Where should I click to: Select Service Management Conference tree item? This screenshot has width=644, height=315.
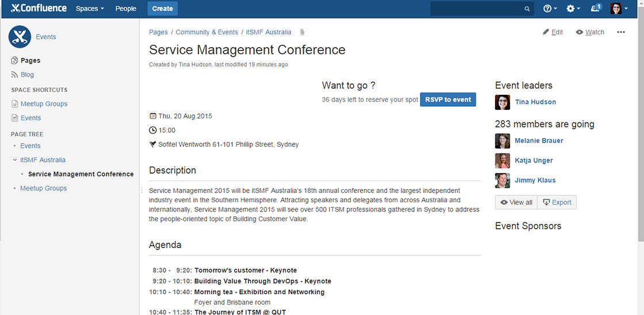point(81,174)
